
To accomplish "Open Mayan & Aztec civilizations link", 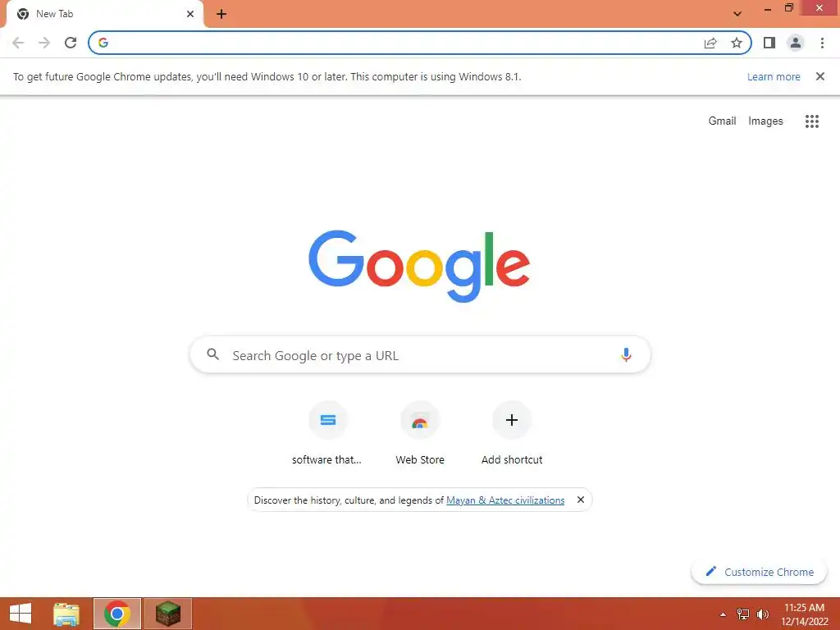I will (x=505, y=500).
